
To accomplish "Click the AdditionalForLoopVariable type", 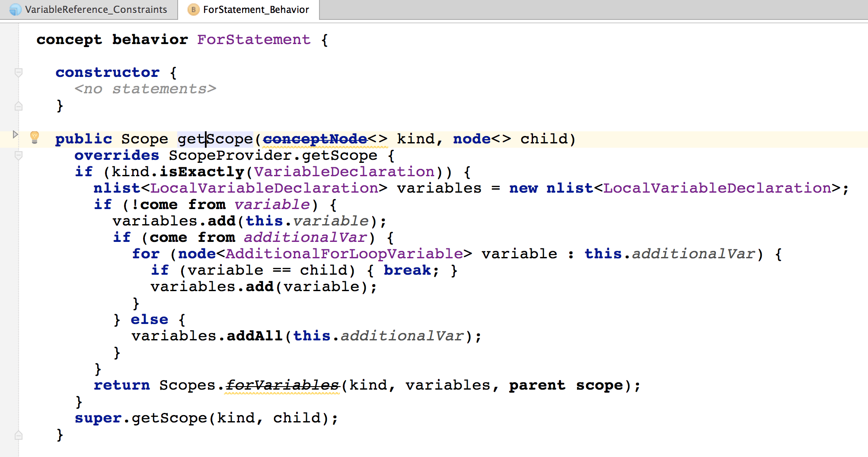I will pos(344,254).
